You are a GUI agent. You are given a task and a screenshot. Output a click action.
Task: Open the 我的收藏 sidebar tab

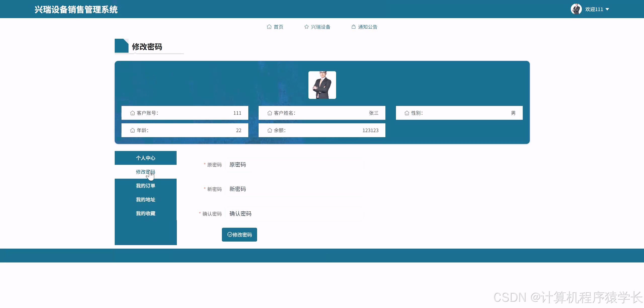tap(146, 213)
